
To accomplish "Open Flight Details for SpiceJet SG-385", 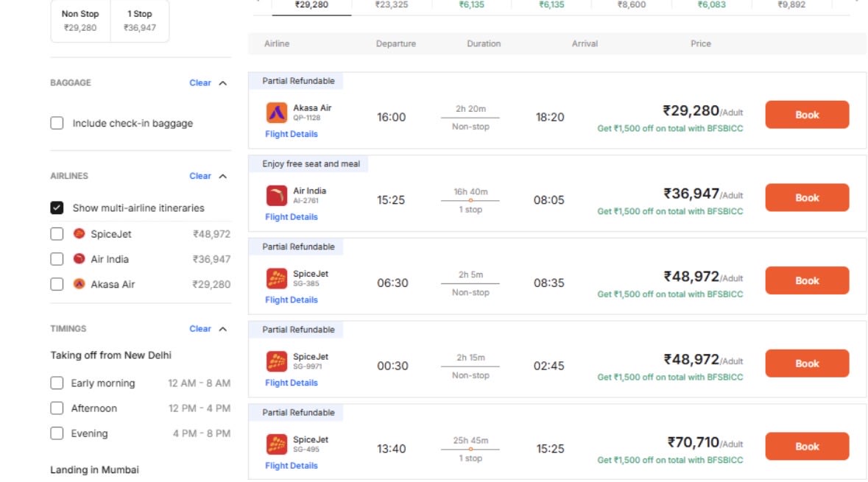I will click(292, 300).
